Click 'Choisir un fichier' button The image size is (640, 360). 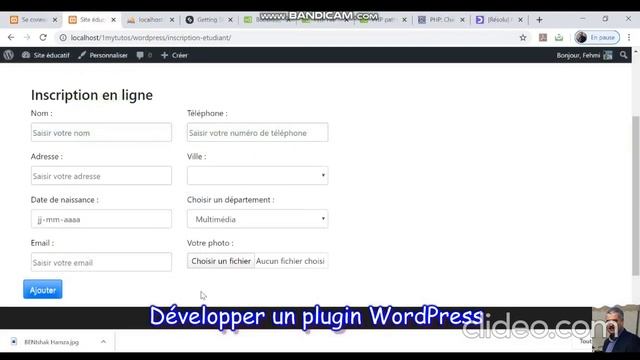click(221, 261)
